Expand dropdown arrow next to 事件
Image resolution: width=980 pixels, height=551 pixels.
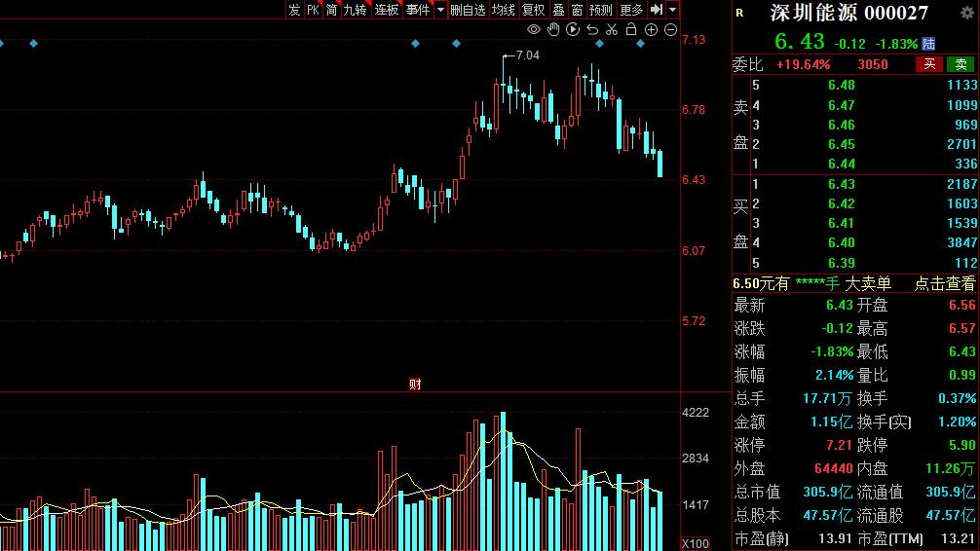440,10
